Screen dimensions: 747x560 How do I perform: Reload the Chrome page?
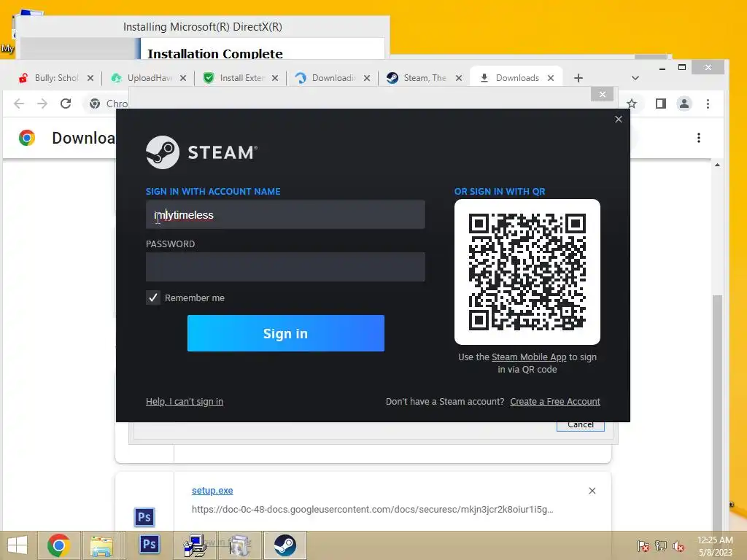point(66,104)
